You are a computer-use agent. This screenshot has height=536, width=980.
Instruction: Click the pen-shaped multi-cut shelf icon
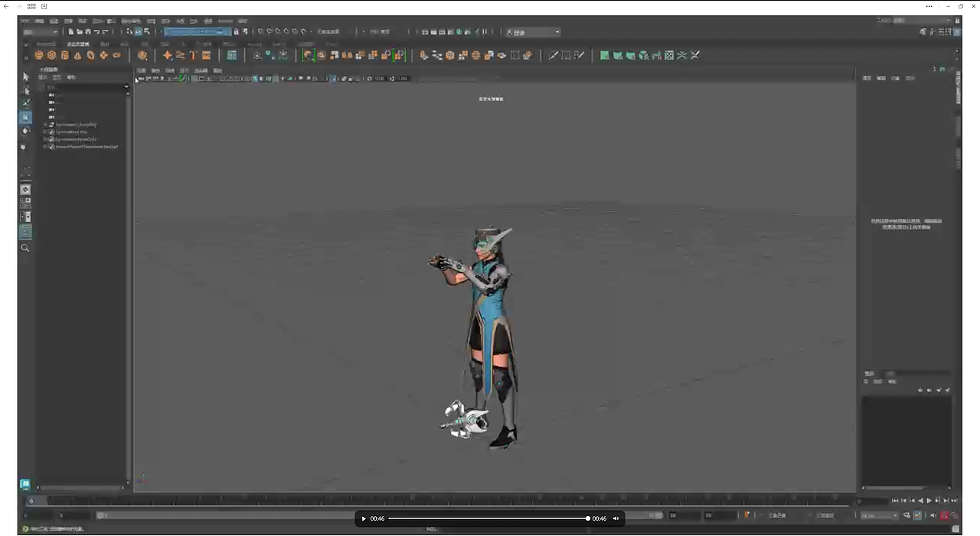[553, 55]
